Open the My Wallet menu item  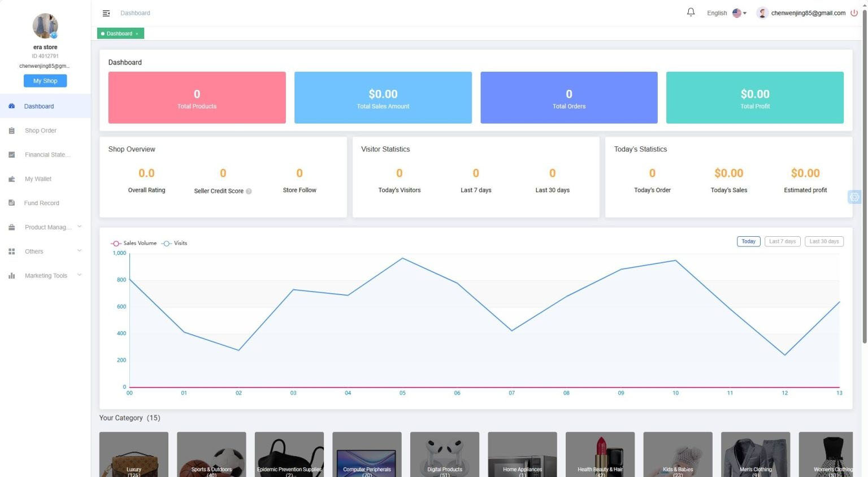click(45, 179)
